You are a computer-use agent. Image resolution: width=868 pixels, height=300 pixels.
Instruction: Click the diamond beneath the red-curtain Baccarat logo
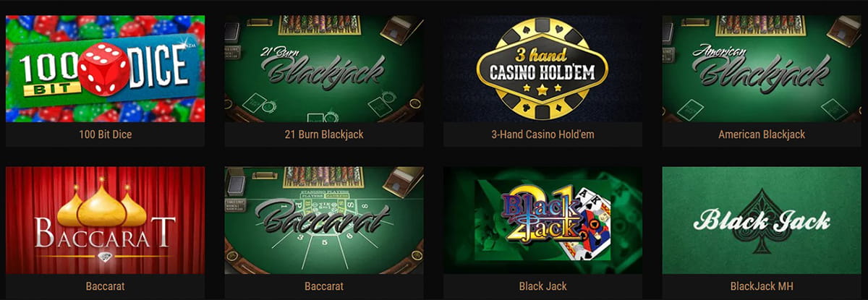105,257
